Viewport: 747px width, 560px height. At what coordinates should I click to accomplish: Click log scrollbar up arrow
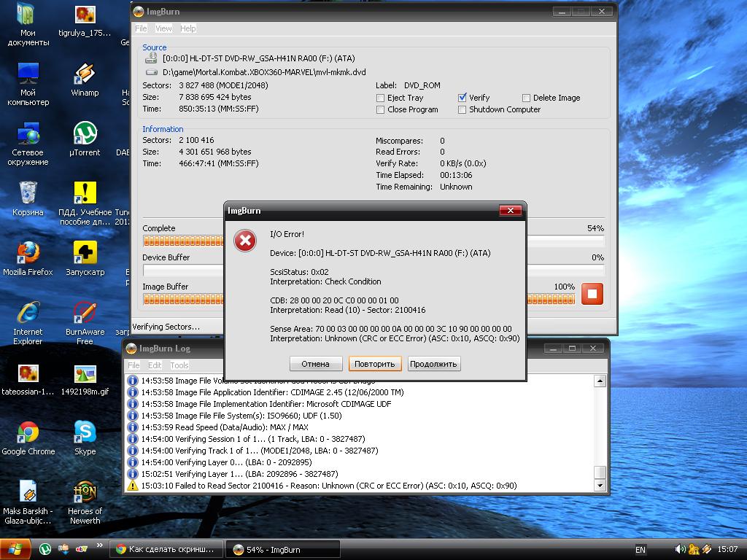pos(600,381)
